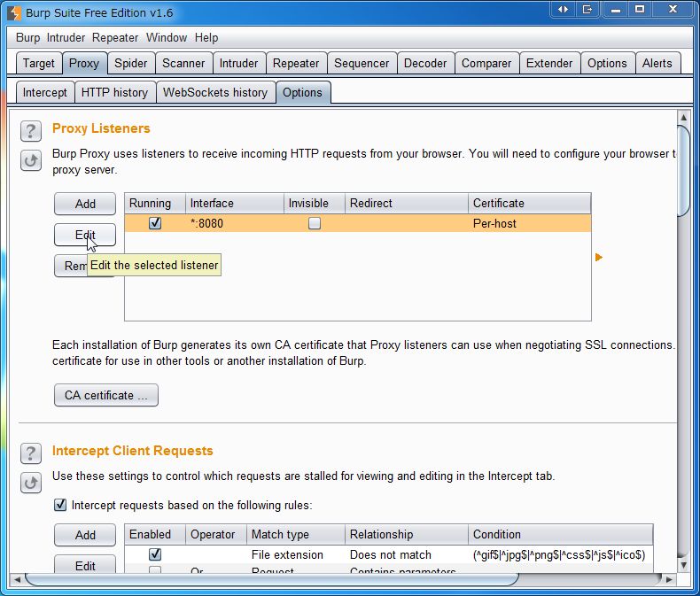The image size is (700, 596).
Task: Toggle Invisible checkbox for *:8080 listener
Action: point(315,223)
